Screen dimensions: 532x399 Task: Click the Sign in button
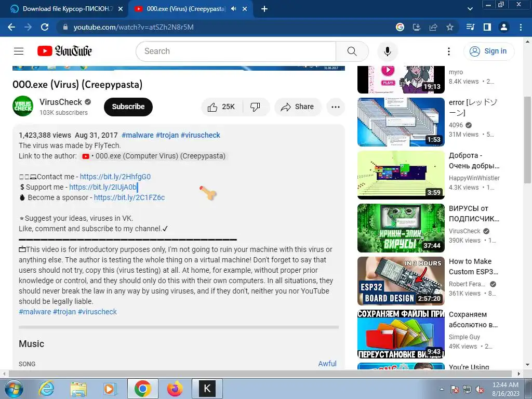coord(489,51)
